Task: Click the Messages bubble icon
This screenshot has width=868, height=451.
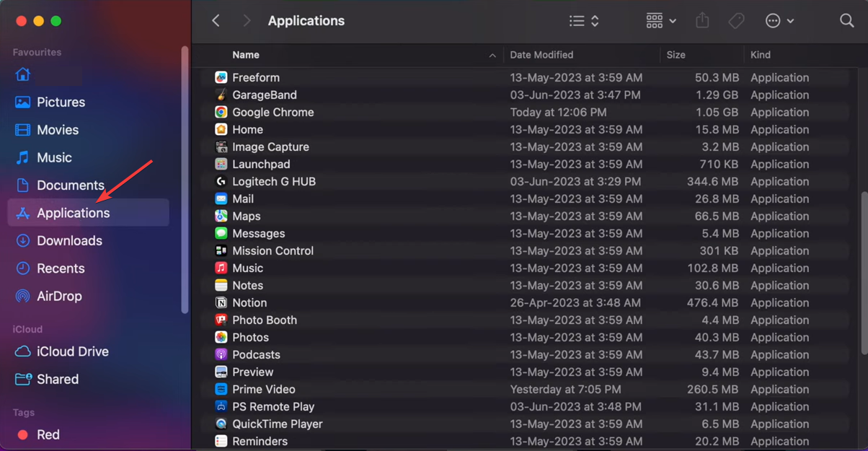Action: [x=221, y=233]
